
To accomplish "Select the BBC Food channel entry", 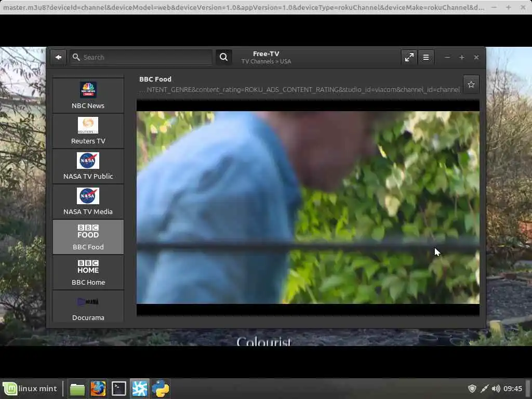I will coord(88,237).
